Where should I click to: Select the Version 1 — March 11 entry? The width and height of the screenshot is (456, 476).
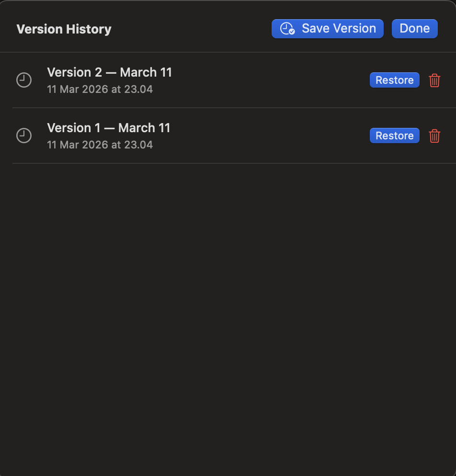click(x=109, y=128)
